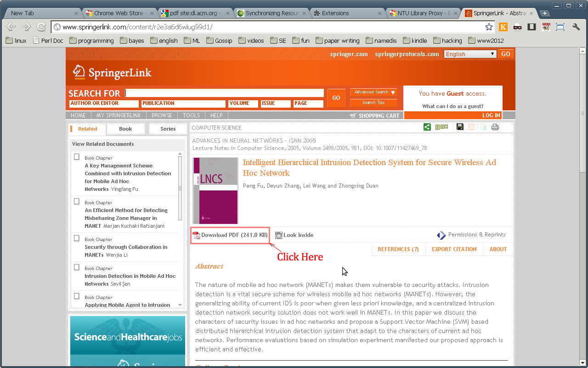
Task: Click the Look Inside book icon
Action: click(x=278, y=235)
